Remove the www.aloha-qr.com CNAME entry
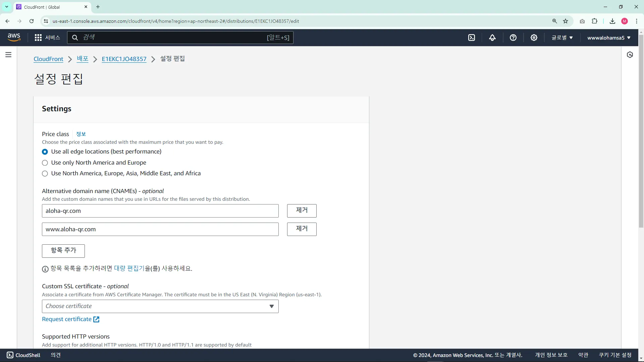This screenshot has height=362, width=644. point(302,229)
